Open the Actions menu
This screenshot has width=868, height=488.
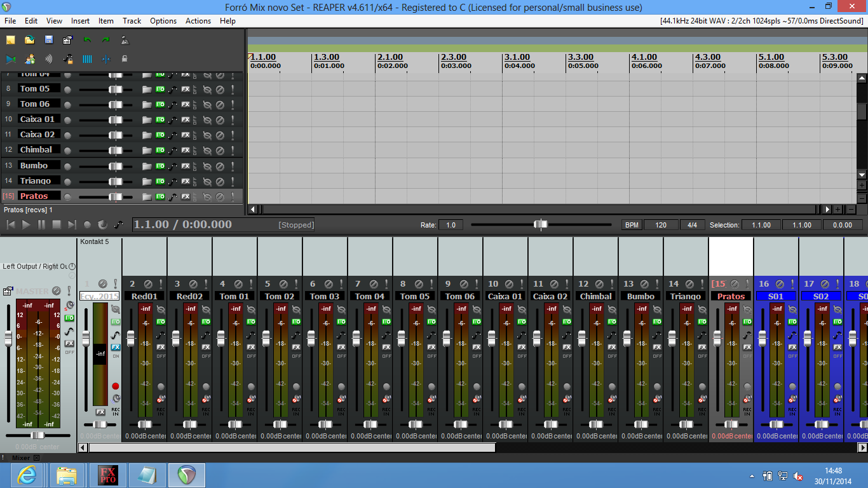coord(198,21)
